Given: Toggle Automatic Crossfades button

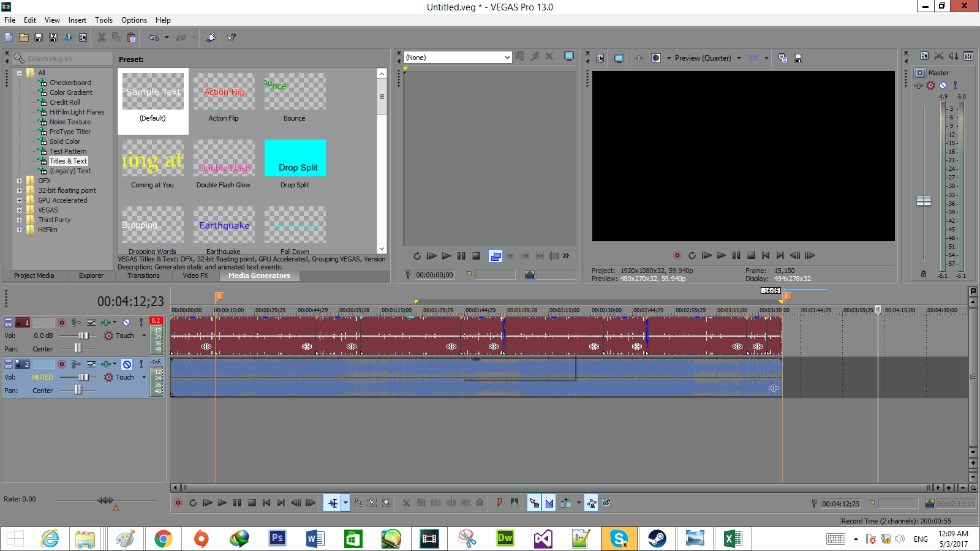Looking at the screenshot, I should 549,503.
